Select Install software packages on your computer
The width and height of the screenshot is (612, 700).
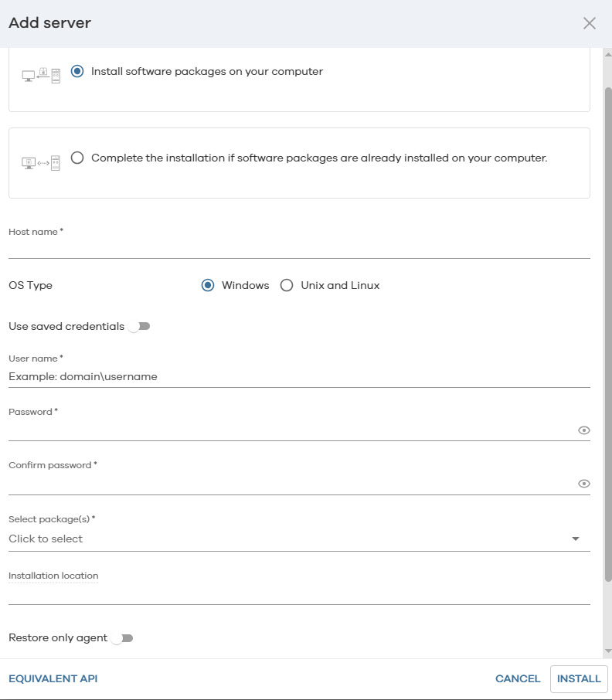(77, 71)
